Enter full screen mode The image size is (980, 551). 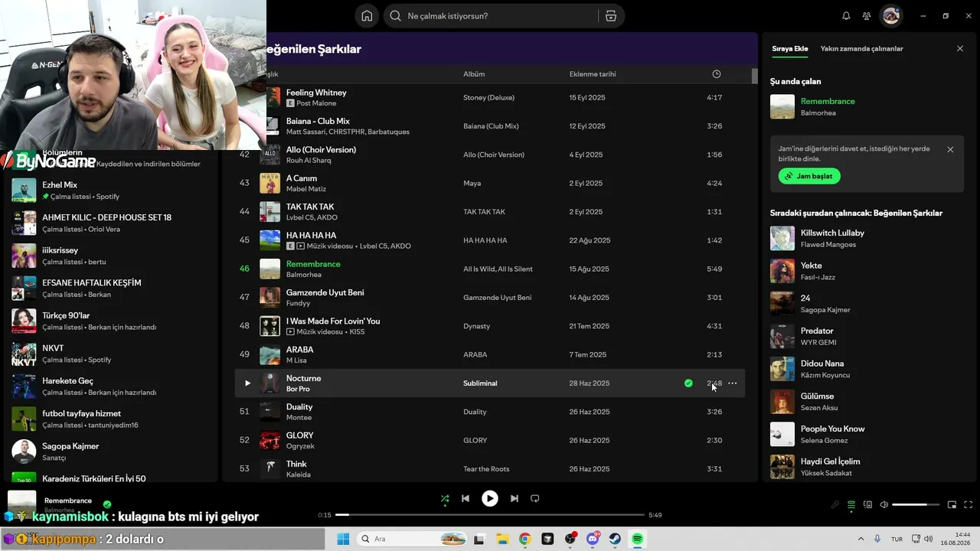968,505
